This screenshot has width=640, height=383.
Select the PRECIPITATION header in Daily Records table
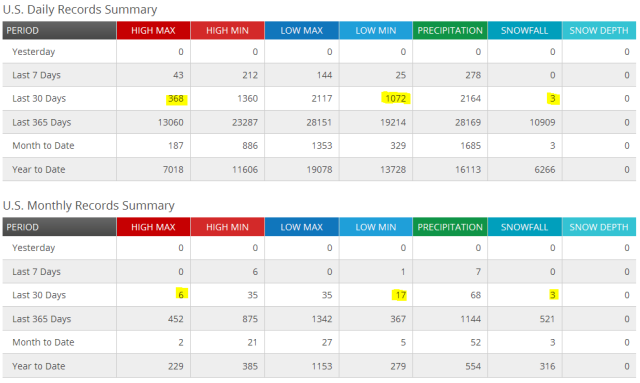pos(450,31)
